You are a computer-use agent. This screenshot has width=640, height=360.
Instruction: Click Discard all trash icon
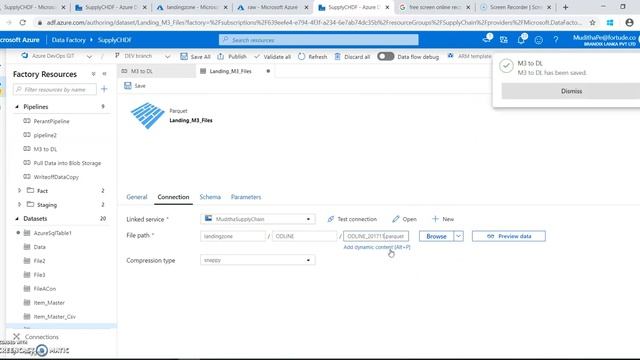(x=338, y=56)
